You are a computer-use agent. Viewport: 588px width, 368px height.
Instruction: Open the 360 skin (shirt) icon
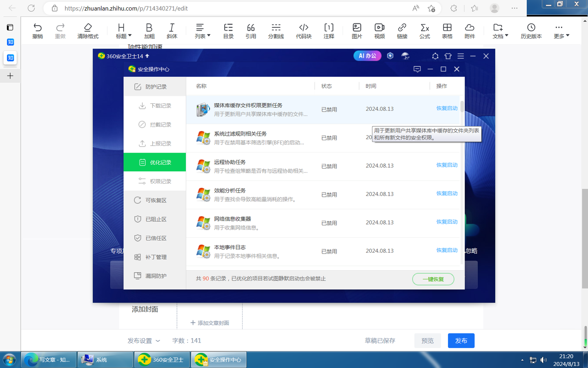pos(448,56)
